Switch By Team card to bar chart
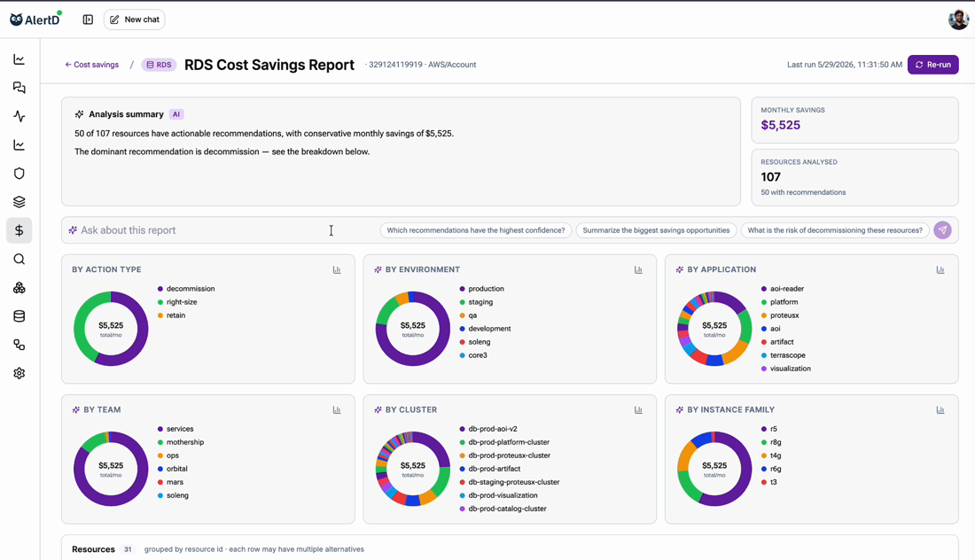975x560 pixels. pyautogui.click(x=337, y=409)
